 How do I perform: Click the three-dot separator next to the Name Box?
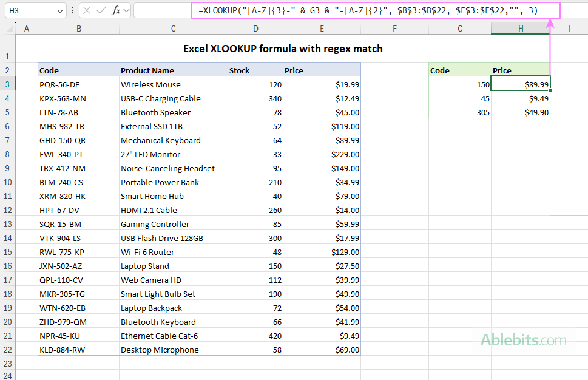pyautogui.click(x=72, y=10)
